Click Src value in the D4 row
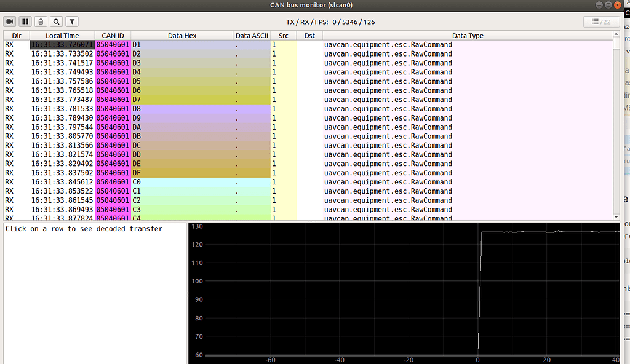The width and height of the screenshot is (630, 364). point(283,73)
